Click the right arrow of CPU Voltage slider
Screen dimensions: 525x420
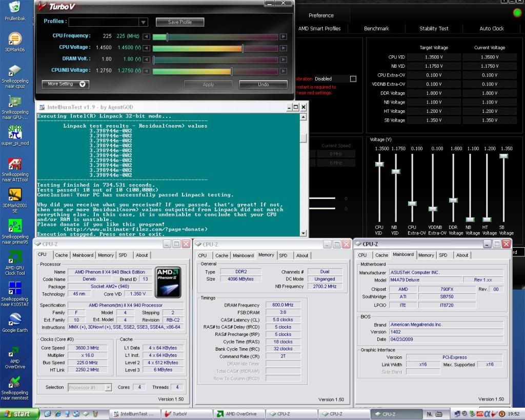click(283, 48)
